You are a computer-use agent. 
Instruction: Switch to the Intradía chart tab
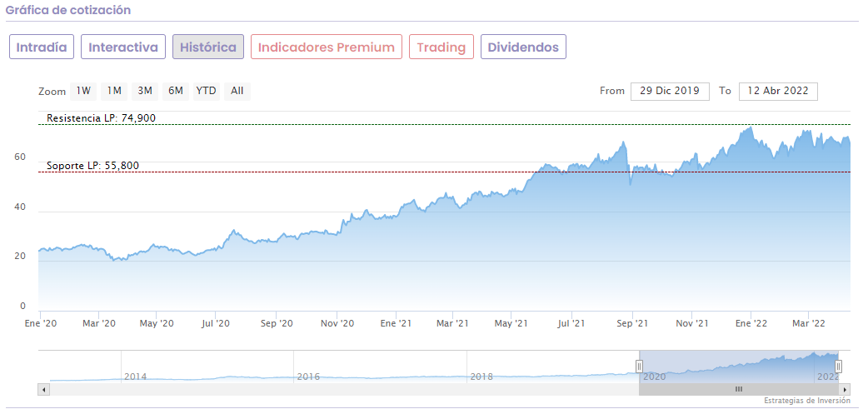pyautogui.click(x=42, y=47)
